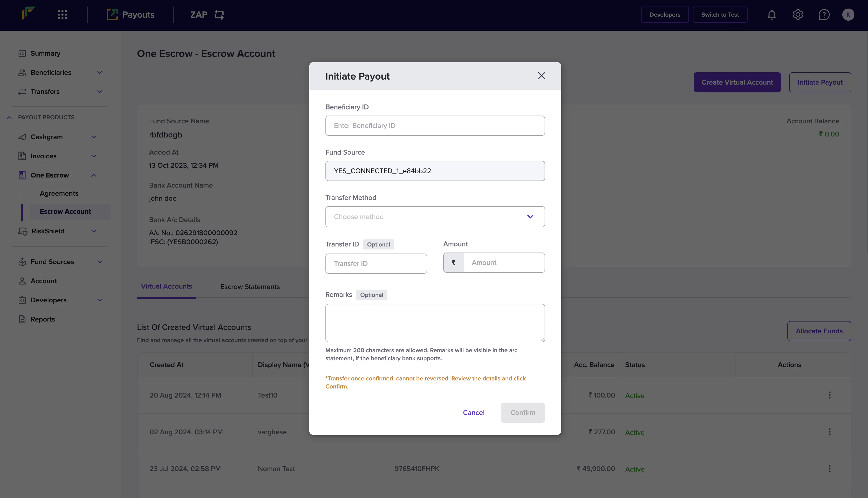Open actions menu for Test10 row
Screen dimensions: 868x498
click(829, 395)
